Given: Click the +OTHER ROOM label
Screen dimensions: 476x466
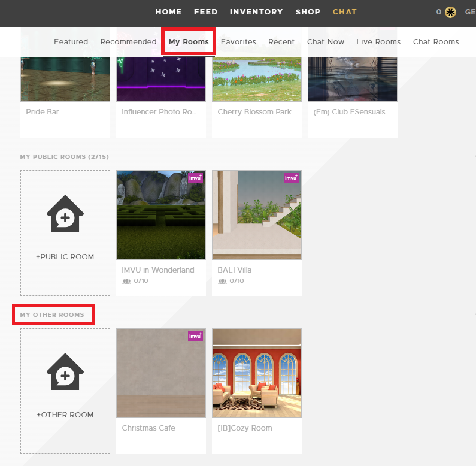Looking at the screenshot, I should [x=65, y=414].
